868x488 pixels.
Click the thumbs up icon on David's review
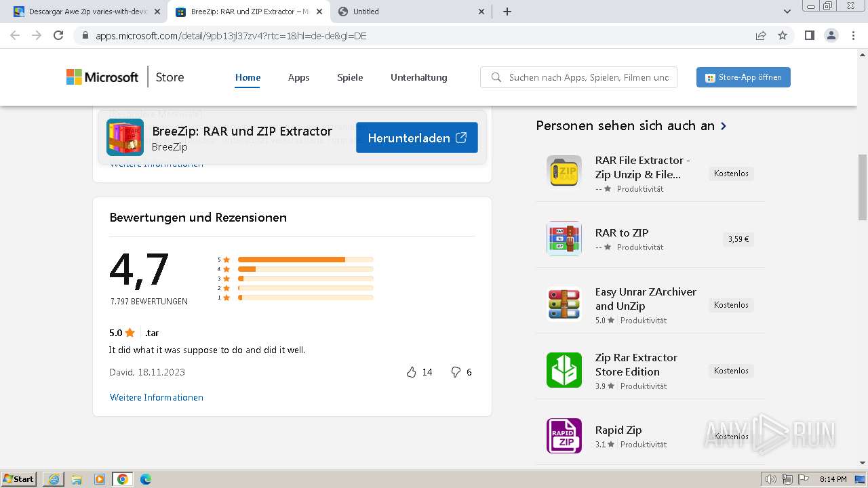pos(411,372)
